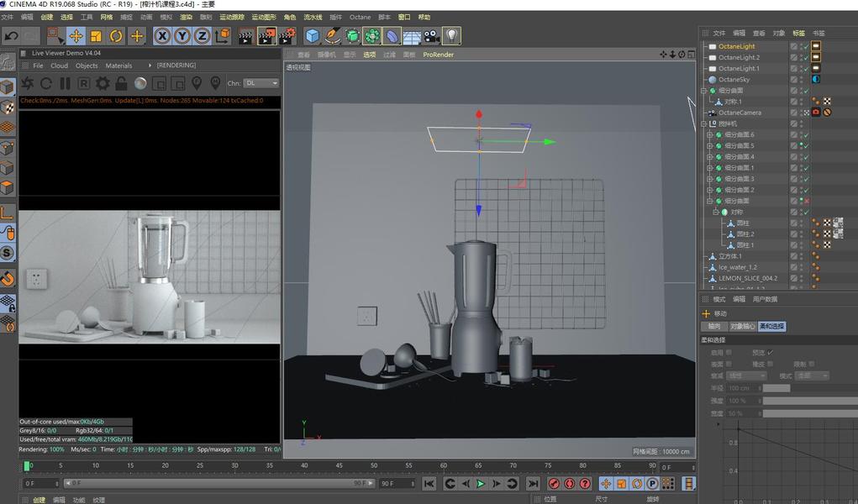Select OctaneLight in object manager
This screenshot has height=504, width=858.
pos(736,46)
